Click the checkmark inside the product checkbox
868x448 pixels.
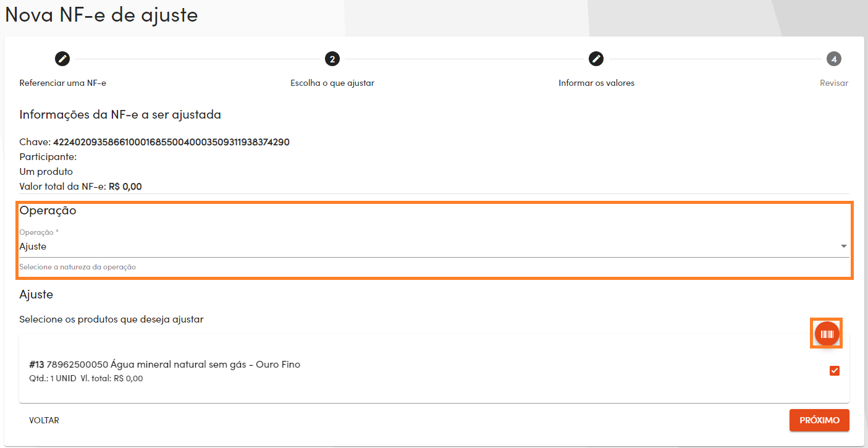(835, 371)
